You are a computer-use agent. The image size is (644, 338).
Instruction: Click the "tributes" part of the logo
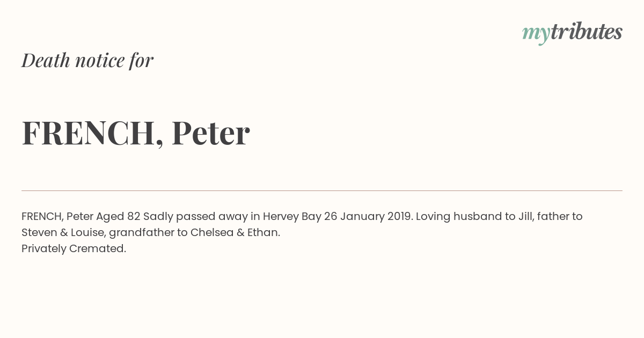click(x=587, y=32)
